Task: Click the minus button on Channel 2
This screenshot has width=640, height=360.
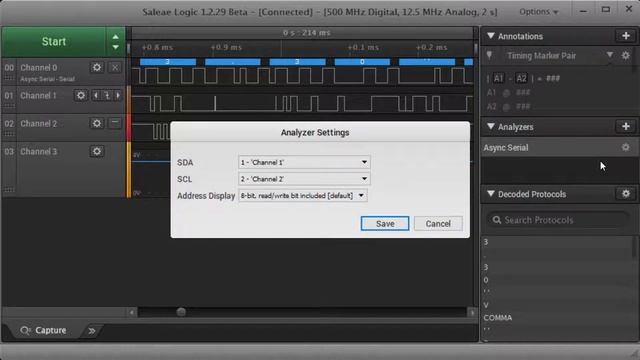Action: tap(115, 123)
